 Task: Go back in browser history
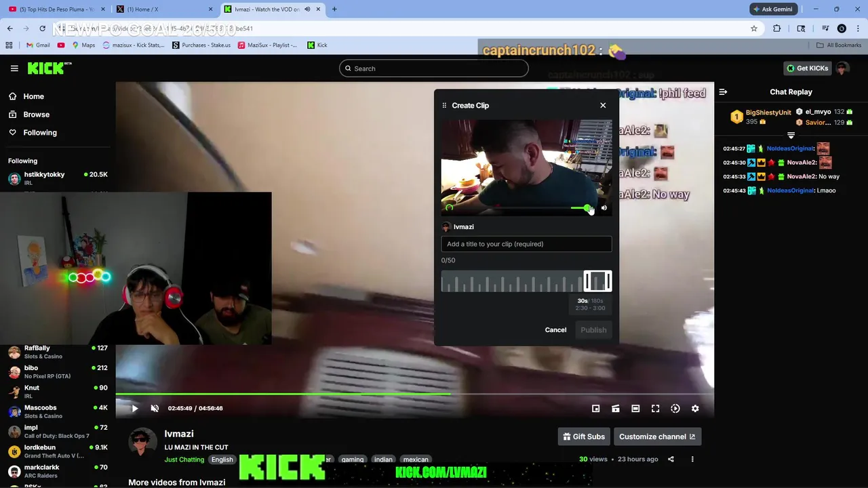click(x=9, y=28)
